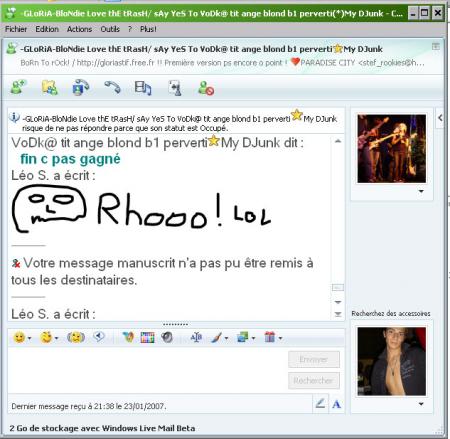Click "Dernier message reçu à 21:38" status text

[89, 406]
